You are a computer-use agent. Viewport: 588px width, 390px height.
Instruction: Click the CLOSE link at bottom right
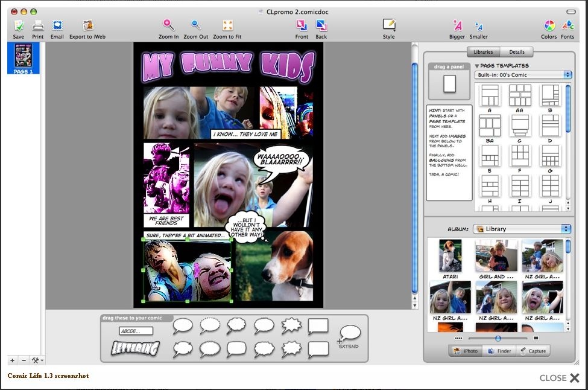pyautogui.click(x=559, y=378)
